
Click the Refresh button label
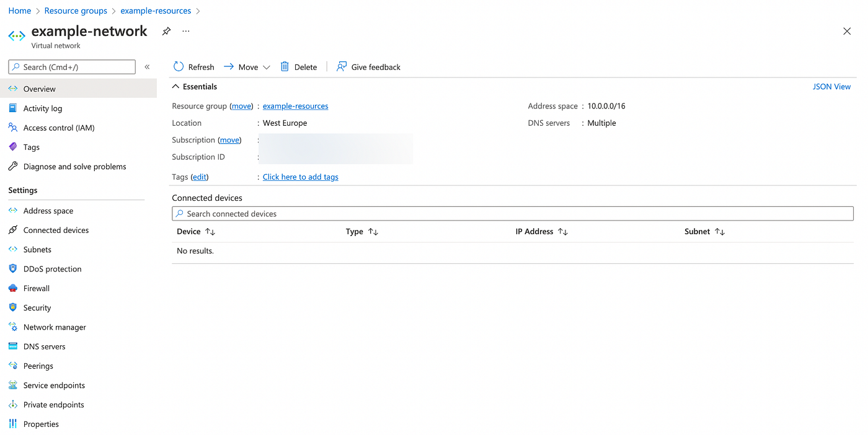201,67
